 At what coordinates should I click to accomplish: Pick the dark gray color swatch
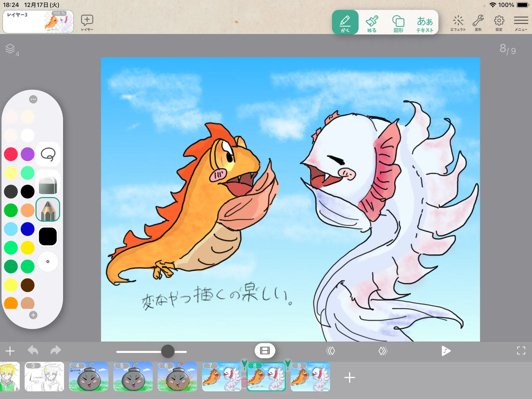11,192
